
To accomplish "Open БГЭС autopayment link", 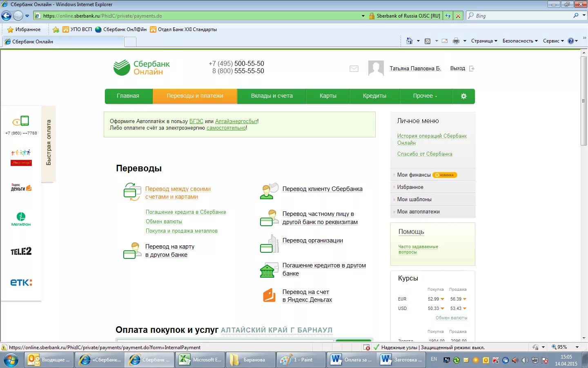I will (196, 121).
